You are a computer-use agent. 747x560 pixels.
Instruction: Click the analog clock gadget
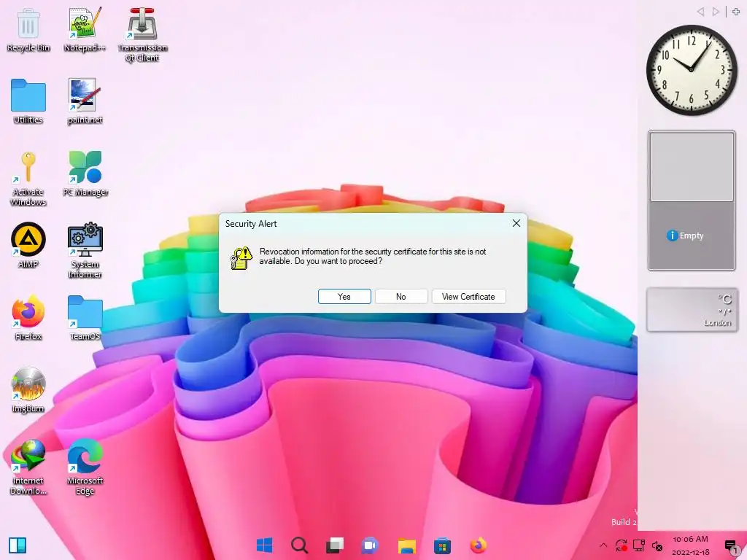point(692,70)
